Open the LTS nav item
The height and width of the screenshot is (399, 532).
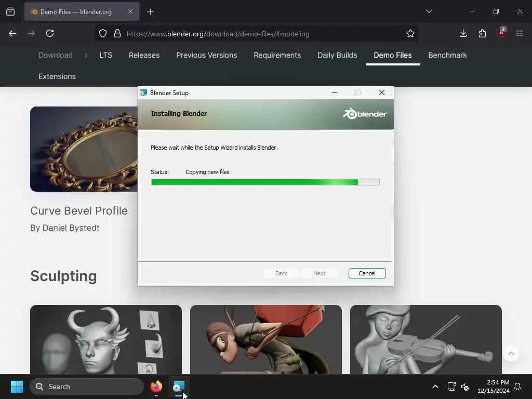[105, 55]
